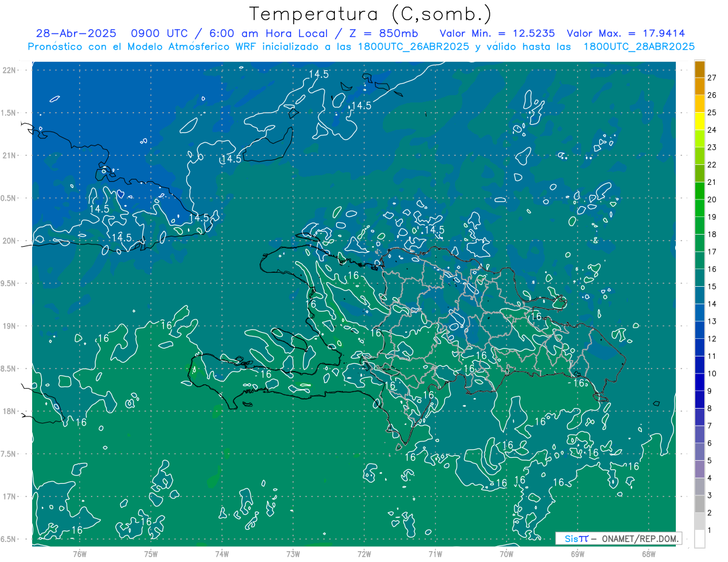This screenshot has height=562, width=728.
Task: Select the '28-Abr-2025' date text
Action: [x=76, y=33]
